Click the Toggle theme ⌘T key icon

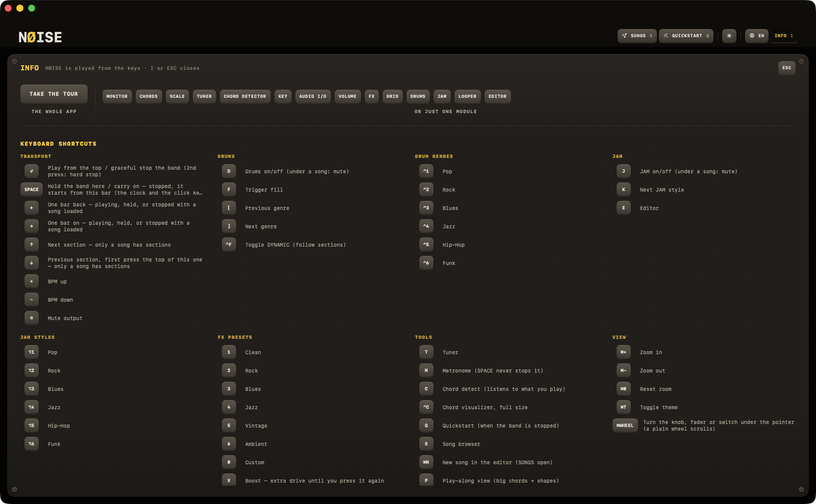pos(624,407)
